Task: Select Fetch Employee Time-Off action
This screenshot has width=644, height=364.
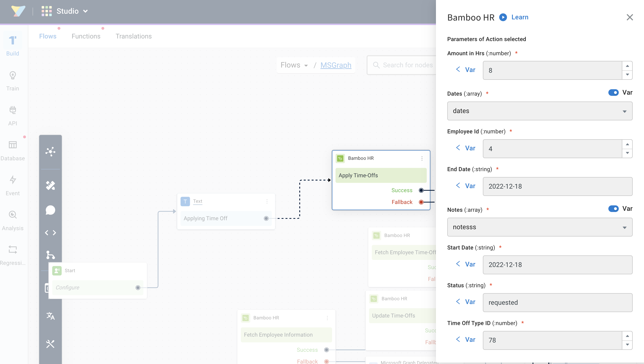Action: (x=404, y=252)
